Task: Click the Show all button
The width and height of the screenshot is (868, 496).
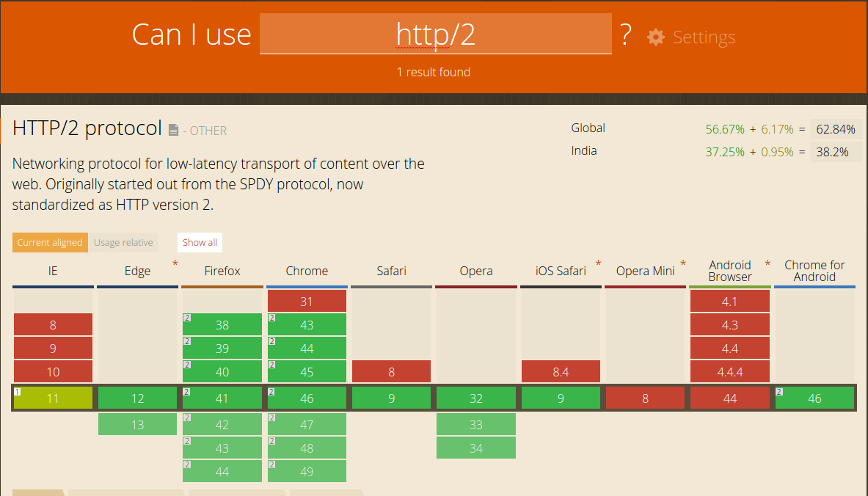Action: tap(199, 242)
